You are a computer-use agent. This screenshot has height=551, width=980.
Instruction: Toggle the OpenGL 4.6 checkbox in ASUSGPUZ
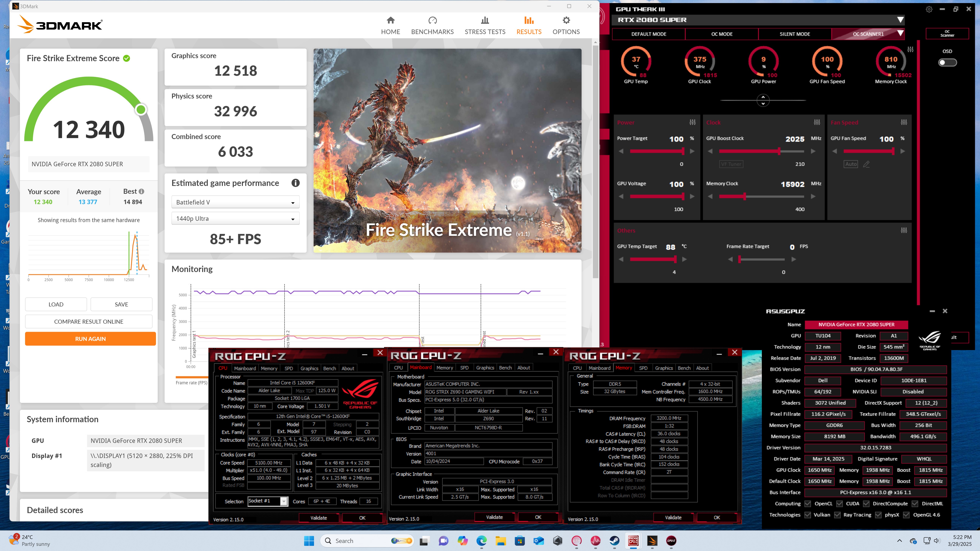click(906, 515)
